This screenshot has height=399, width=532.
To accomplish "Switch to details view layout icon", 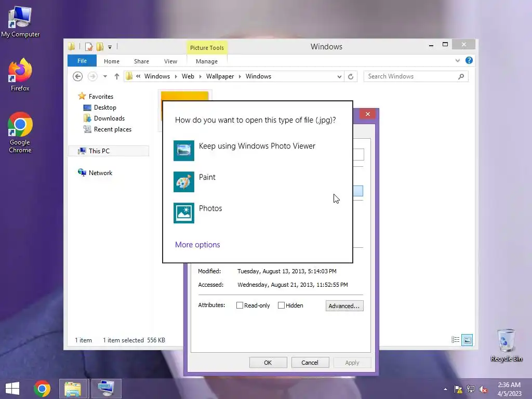I will (455, 340).
